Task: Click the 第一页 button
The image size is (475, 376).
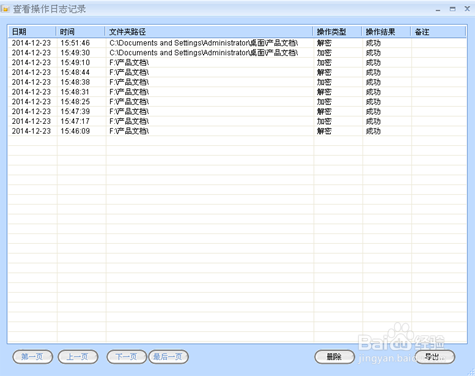Action: [33, 357]
